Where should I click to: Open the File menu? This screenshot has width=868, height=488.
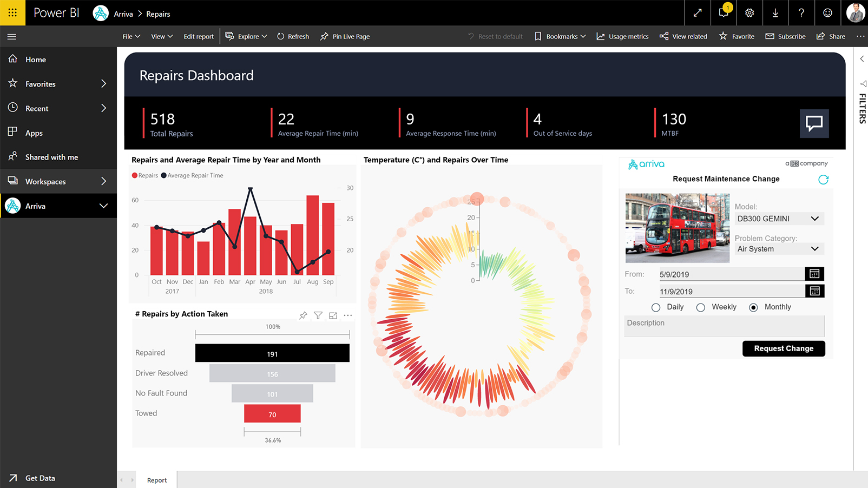point(130,36)
